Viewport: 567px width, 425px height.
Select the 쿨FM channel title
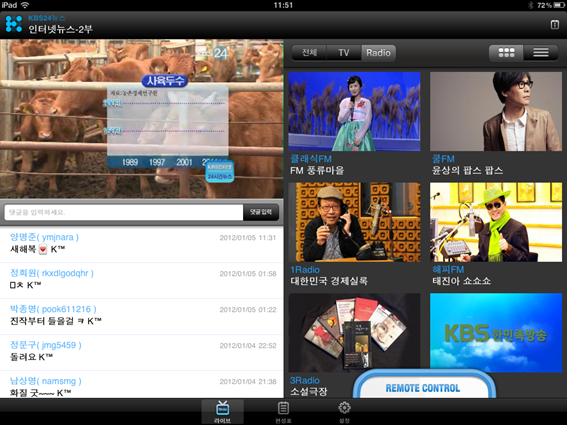443,159
